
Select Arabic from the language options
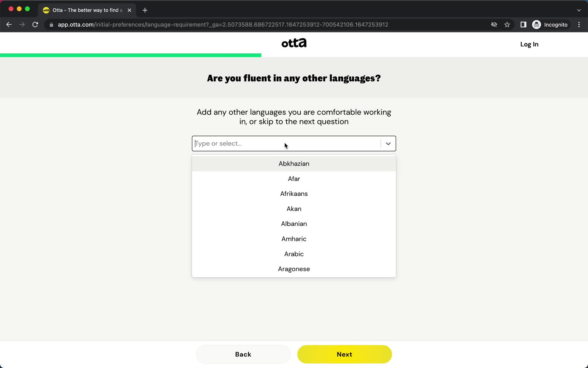point(294,254)
